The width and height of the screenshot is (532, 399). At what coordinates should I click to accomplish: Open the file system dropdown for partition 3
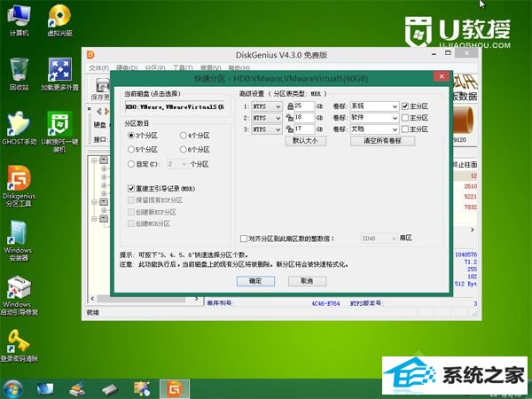267,129
